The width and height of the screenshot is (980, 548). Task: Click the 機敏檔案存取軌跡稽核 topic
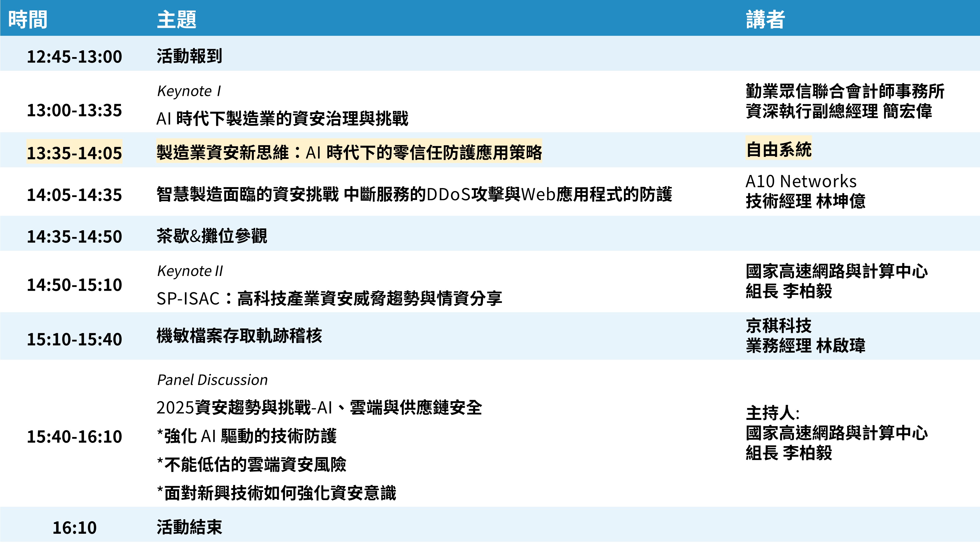pos(239,336)
